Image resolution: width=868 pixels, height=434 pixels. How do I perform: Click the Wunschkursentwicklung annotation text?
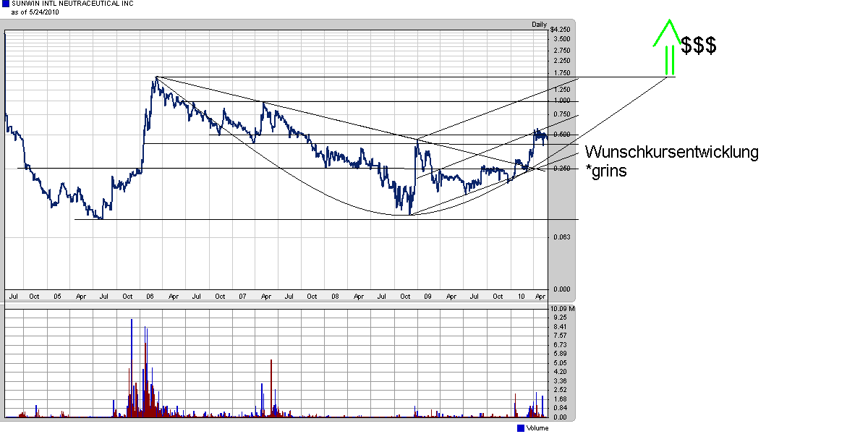[672, 152]
